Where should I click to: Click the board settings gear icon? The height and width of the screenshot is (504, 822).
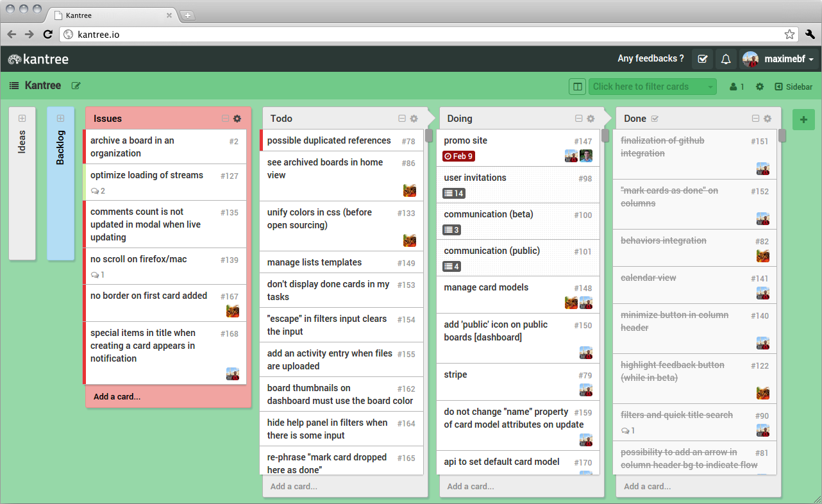tap(760, 87)
